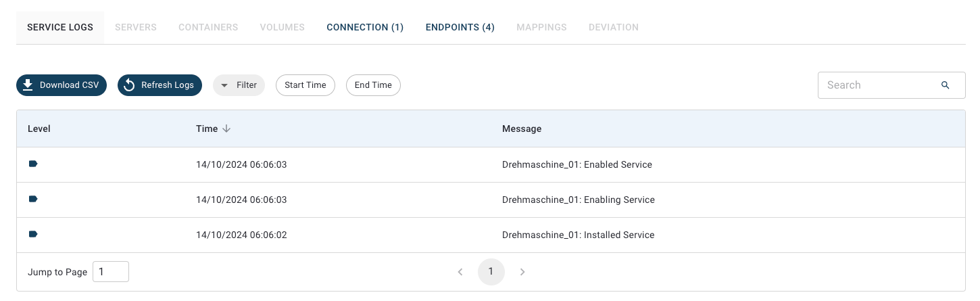
Task: Click the Message column header
Action: pos(522,129)
